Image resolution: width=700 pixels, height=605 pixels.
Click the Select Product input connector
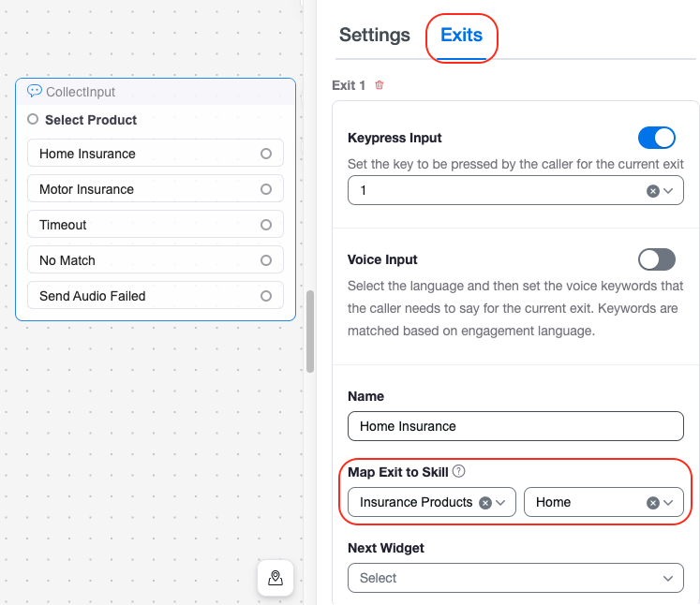point(33,120)
